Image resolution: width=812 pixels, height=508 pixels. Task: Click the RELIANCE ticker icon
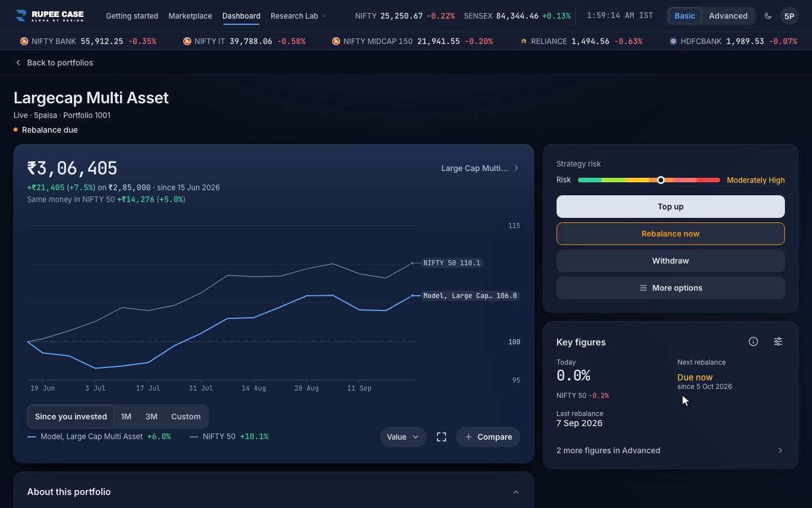pos(524,41)
